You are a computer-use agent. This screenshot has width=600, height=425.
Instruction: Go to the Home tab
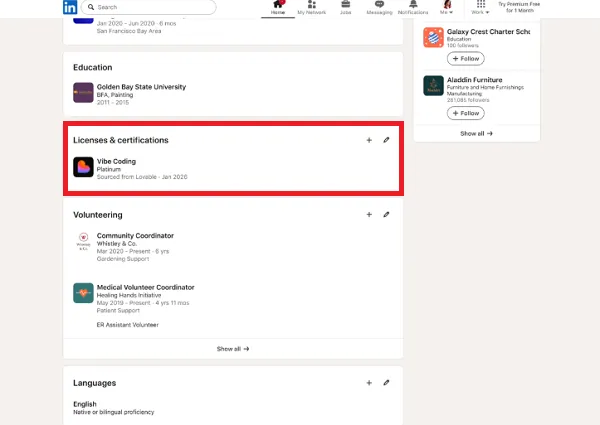point(277,8)
